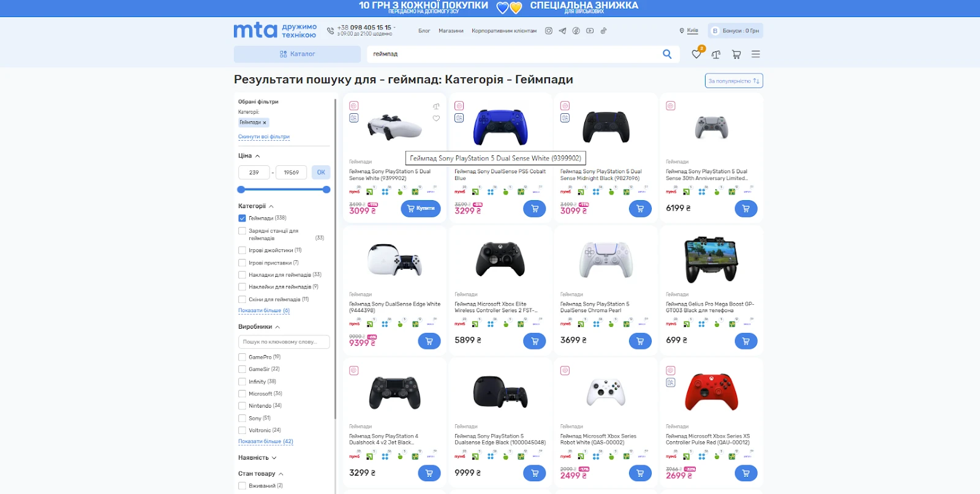Add Midnight Black gamepad to cart
980x494 pixels.
coord(640,209)
